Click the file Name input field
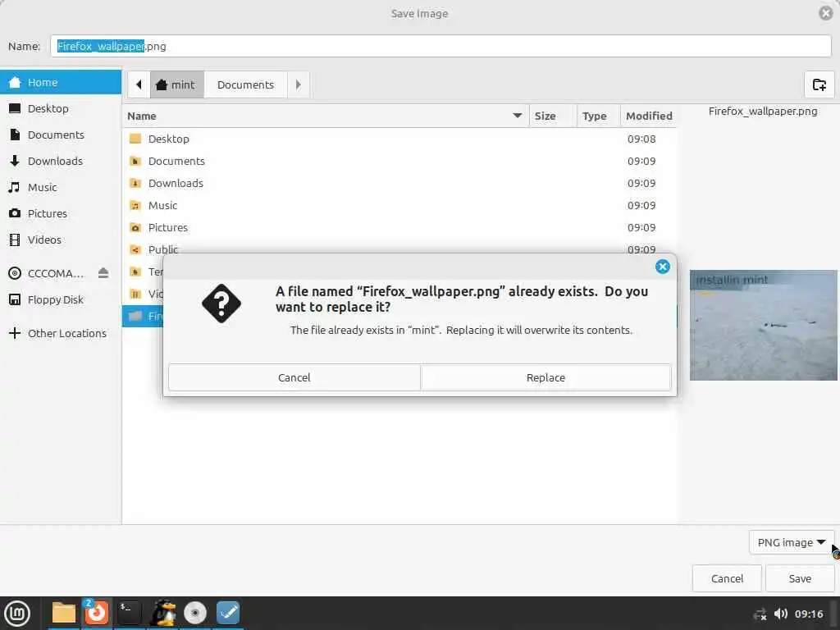This screenshot has width=840, height=630. point(441,46)
